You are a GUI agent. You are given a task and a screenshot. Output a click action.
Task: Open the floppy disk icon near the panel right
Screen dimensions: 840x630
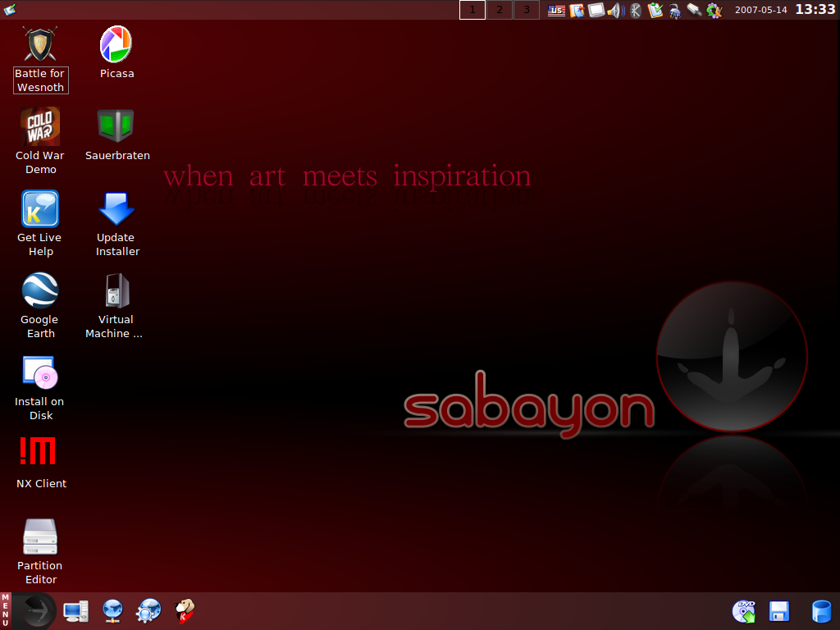pos(778,610)
